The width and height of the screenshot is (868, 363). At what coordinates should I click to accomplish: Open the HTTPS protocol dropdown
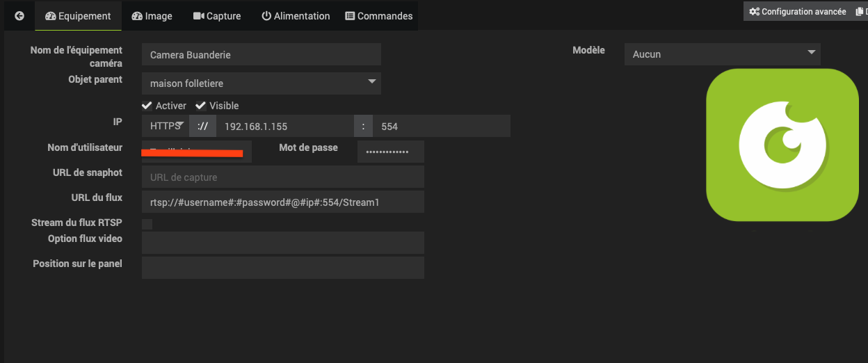[166, 127]
